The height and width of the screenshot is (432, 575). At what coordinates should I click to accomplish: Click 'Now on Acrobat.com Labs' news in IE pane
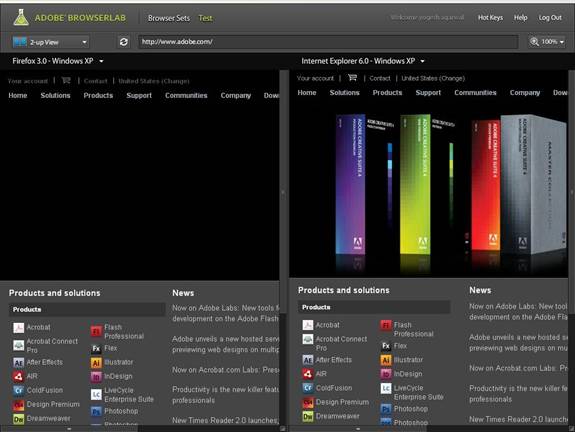[519, 368]
